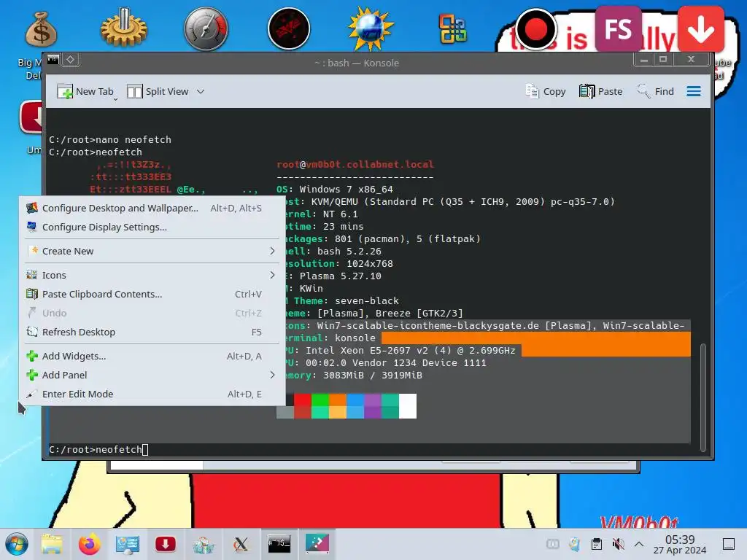This screenshot has height=560, width=747.
Task: Copy selected terminal text
Action: coord(546,91)
